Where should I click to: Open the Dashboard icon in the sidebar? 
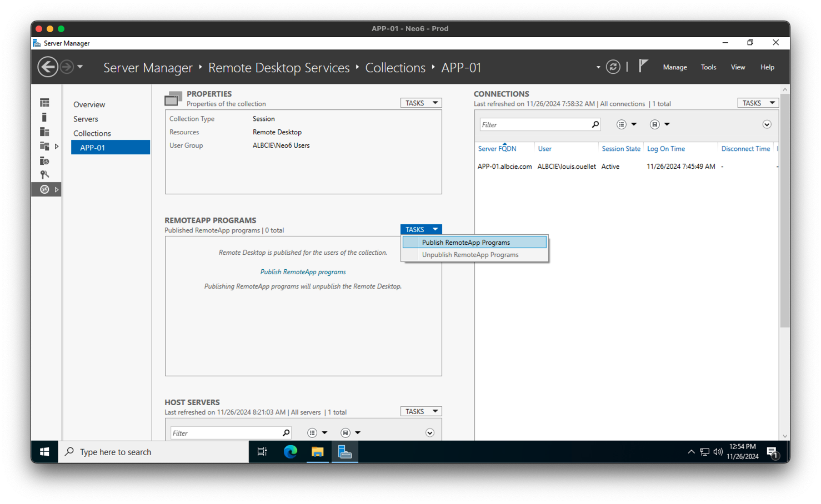(x=44, y=102)
